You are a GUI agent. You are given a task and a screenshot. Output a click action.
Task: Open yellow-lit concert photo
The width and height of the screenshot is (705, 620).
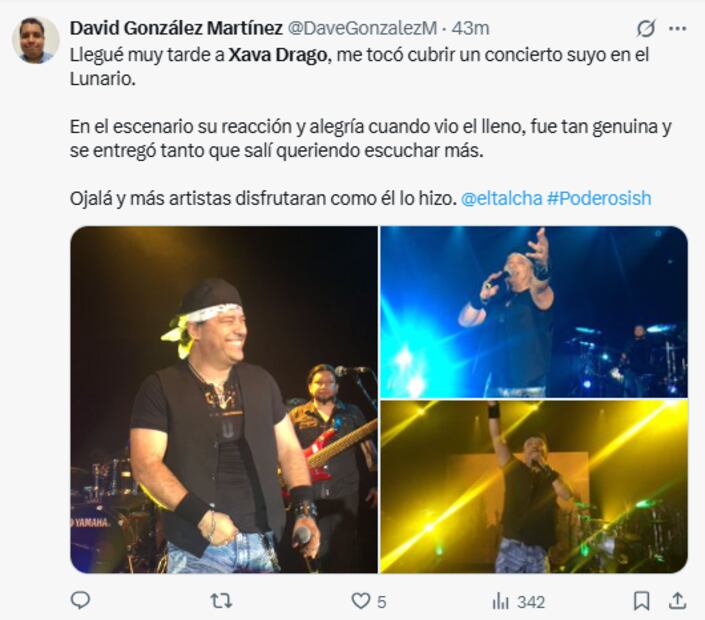coord(534,486)
